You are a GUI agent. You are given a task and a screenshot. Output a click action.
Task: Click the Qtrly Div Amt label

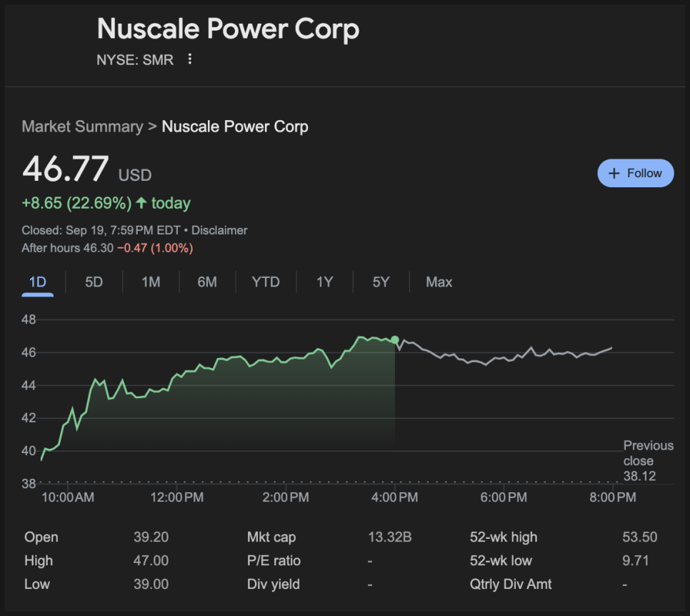[511, 584]
